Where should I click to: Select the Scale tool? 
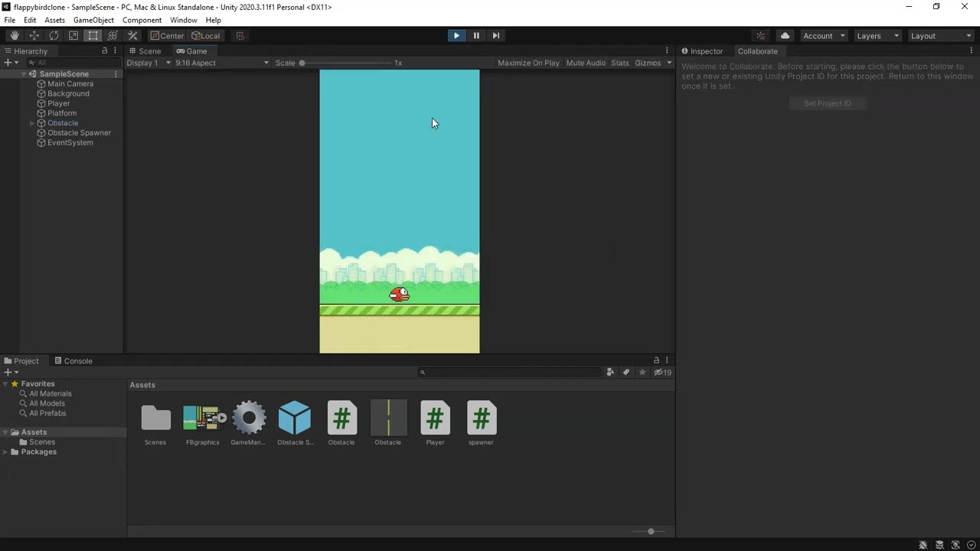tap(73, 35)
